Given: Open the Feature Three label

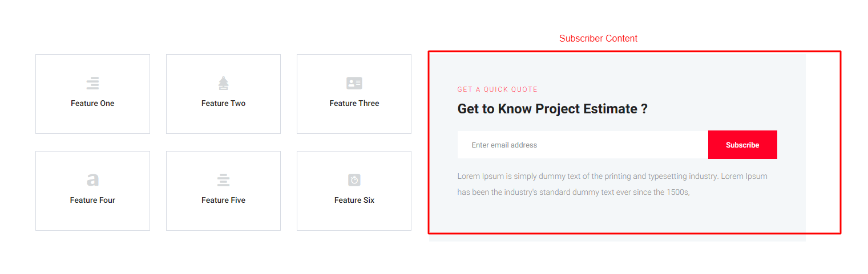Looking at the screenshot, I should coord(354,103).
